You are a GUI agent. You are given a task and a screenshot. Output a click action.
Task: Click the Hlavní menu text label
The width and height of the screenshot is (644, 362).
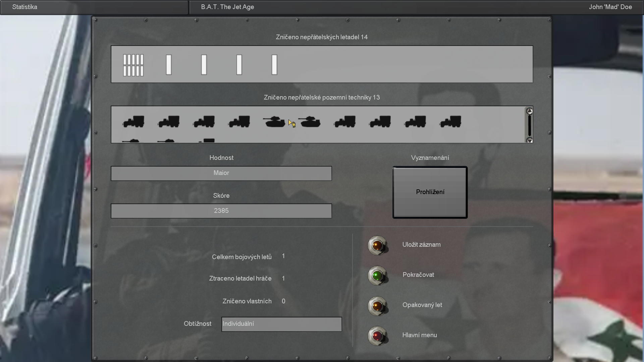point(420,335)
